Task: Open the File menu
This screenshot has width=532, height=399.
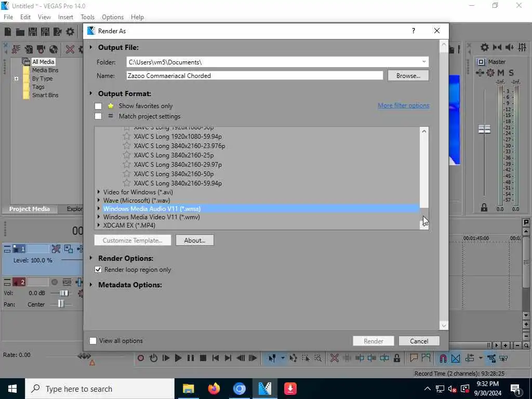Action: coord(8,17)
